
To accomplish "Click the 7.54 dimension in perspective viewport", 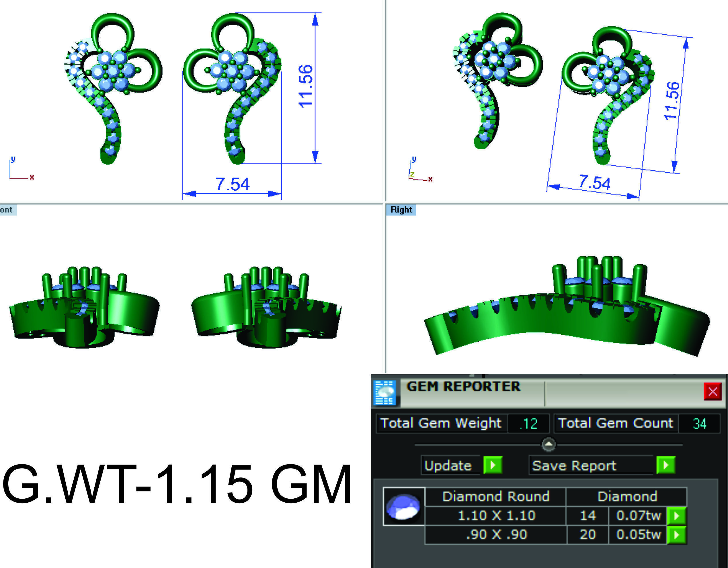I will tap(595, 183).
